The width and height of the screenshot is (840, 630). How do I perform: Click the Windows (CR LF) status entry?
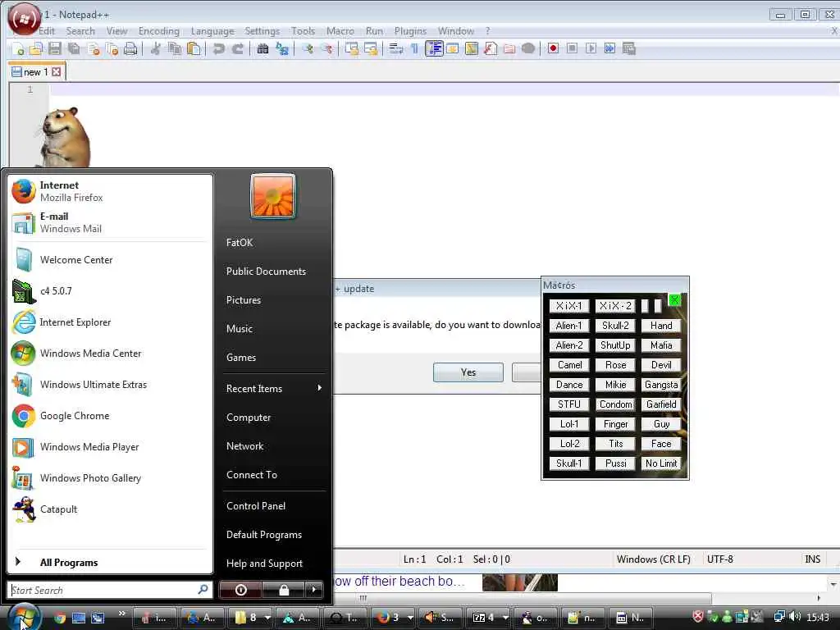(653, 559)
